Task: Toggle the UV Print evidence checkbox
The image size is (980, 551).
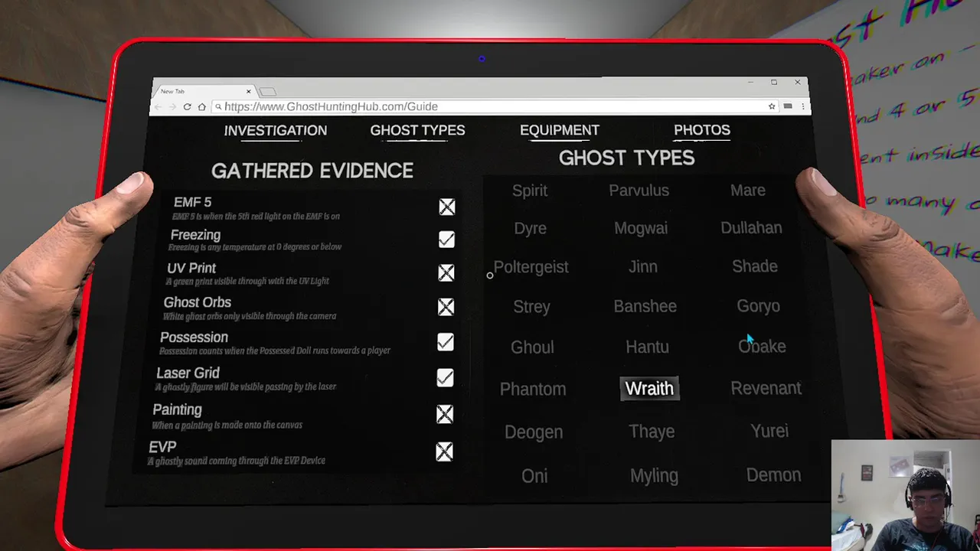Action: (446, 272)
